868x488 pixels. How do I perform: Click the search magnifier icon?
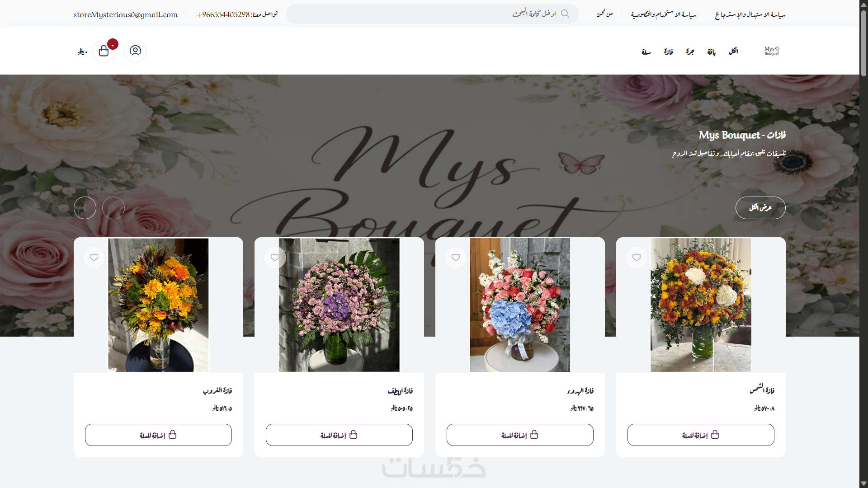pos(565,14)
